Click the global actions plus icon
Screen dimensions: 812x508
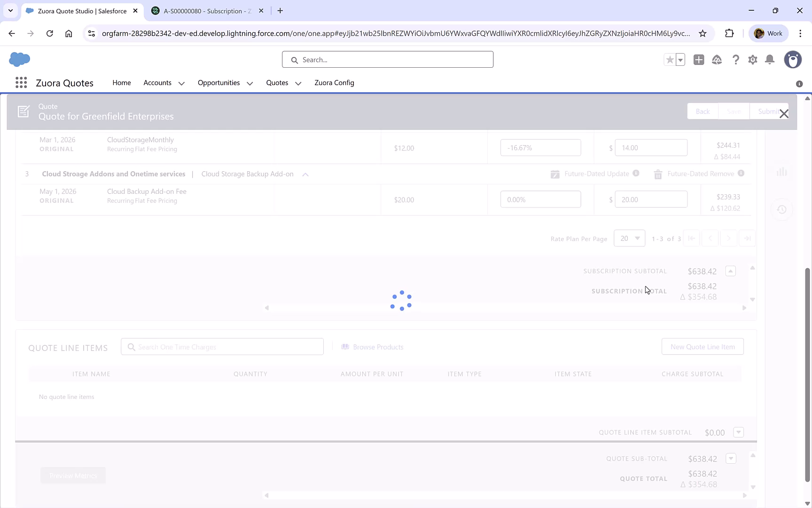tap(699, 60)
